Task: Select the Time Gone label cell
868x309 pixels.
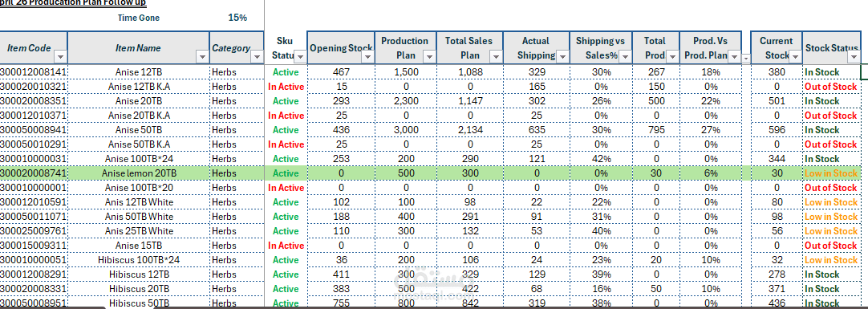Action: pos(139,18)
